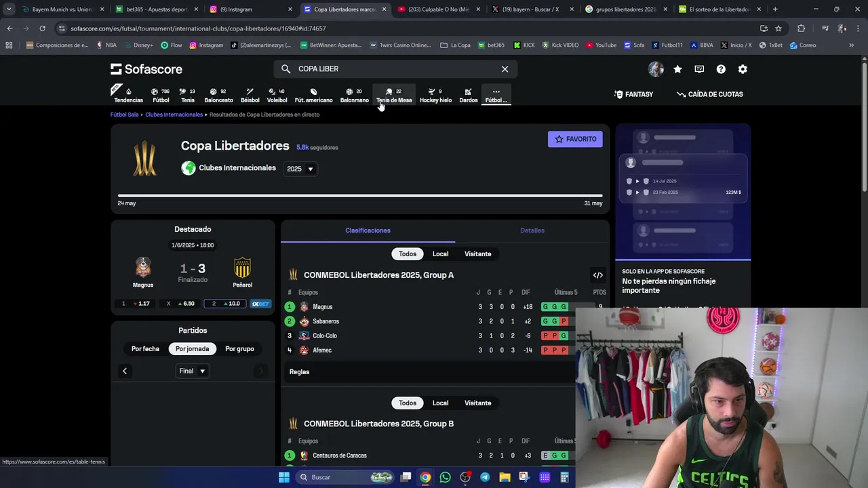The width and height of the screenshot is (868, 488).
Task: Open Sofascore settings gear
Action: [x=743, y=69]
